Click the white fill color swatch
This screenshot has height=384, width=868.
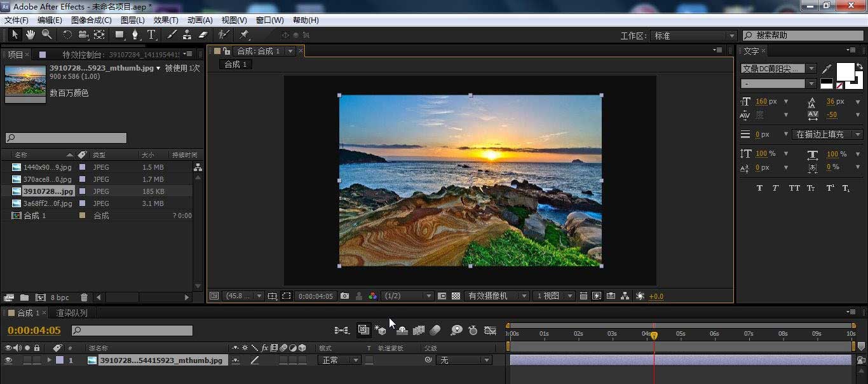(844, 71)
